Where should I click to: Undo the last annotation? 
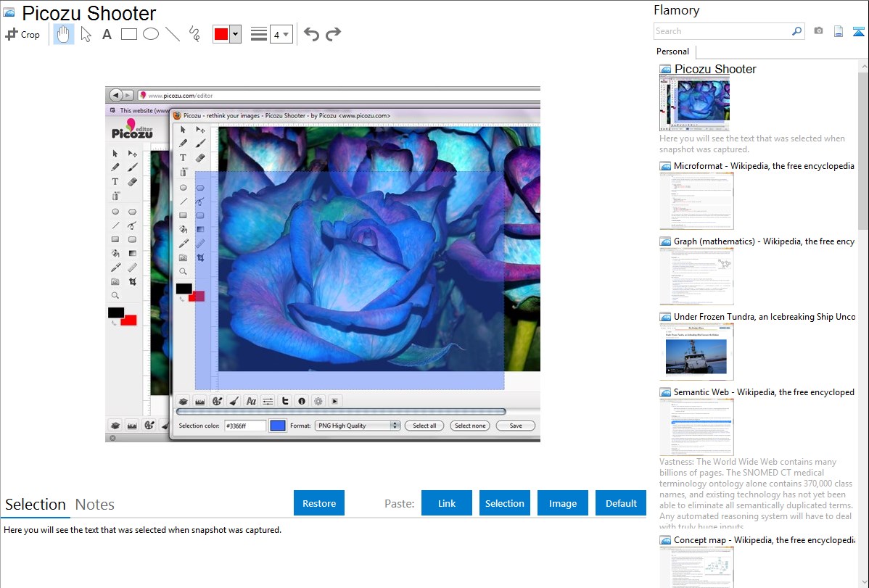pyautogui.click(x=311, y=34)
